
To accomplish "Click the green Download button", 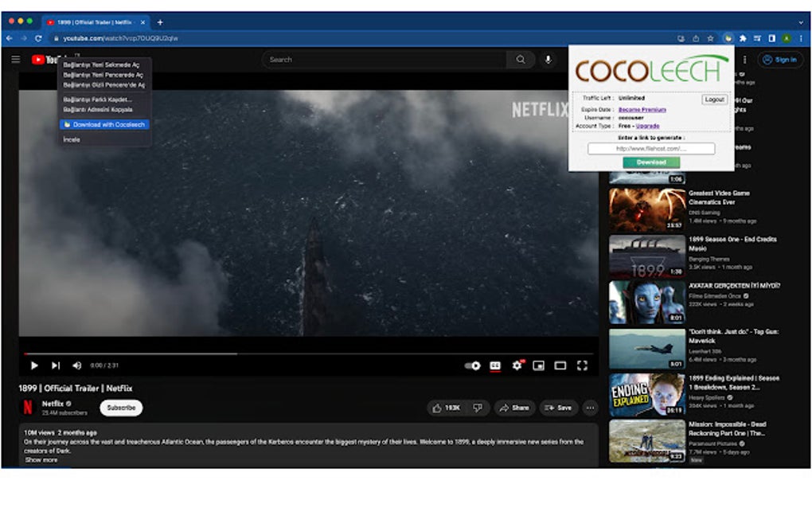I will [651, 162].
